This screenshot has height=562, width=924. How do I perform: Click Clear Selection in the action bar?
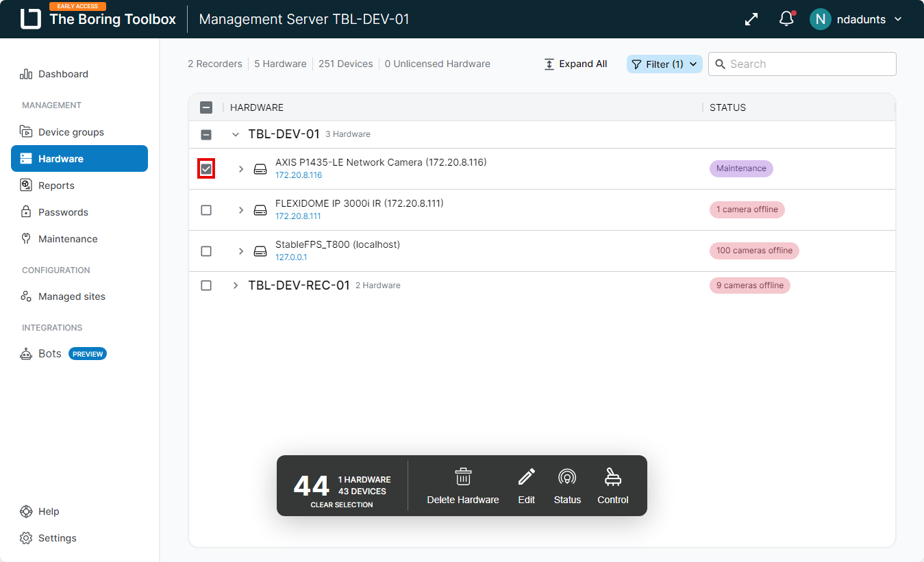pyautogui.click(x=341, y=505)
